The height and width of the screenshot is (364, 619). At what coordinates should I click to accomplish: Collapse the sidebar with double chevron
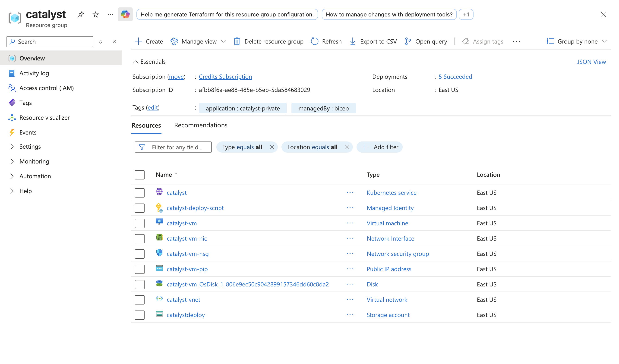pos(114,41)
